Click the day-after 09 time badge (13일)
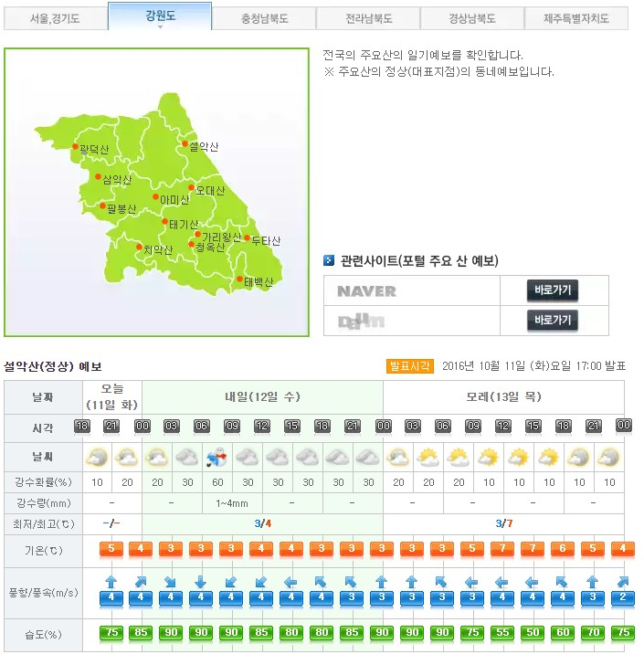This screenshot has width=644, height=654. tap(473, 427)
